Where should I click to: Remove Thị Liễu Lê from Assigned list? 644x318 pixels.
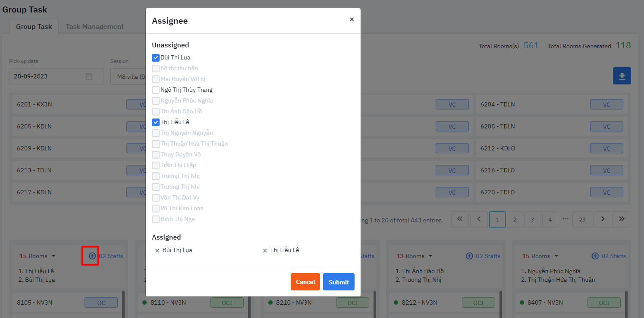click(264, 250)
